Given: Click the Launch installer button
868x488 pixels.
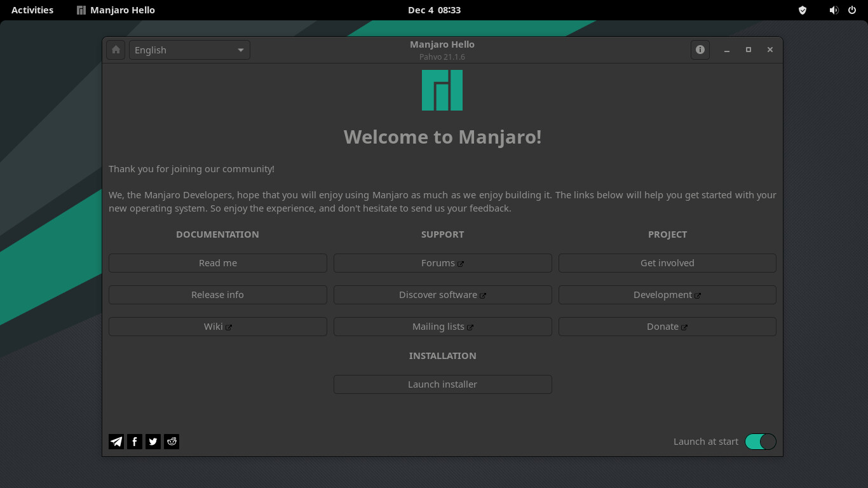Looking at the screenshot, I should [x=442, y=384].
